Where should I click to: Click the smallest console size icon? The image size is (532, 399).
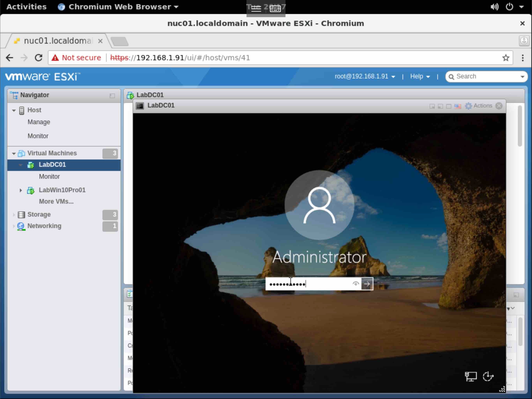[x=432, y=106]
